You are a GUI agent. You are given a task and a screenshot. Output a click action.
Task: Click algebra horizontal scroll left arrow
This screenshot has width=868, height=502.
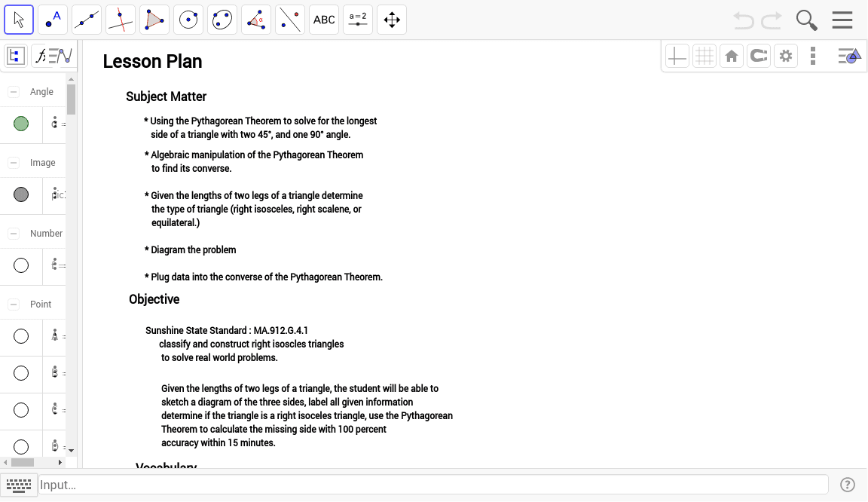[x=5, y=462]
